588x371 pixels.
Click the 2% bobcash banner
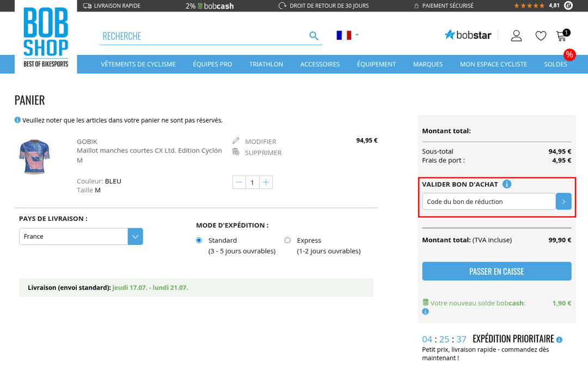[x=210, y=6]
